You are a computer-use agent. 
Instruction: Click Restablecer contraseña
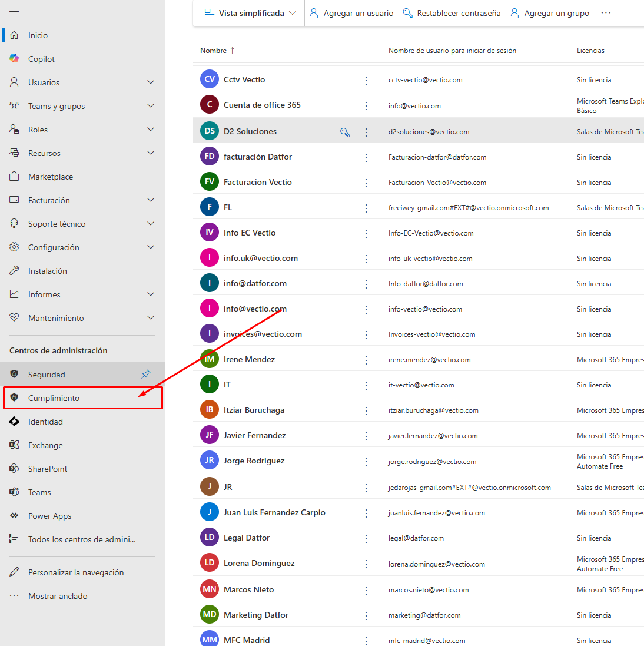452,13
